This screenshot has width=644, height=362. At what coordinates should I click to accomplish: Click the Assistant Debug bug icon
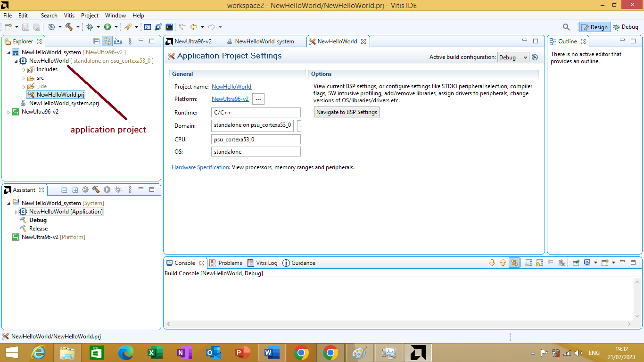pos(118,189)
